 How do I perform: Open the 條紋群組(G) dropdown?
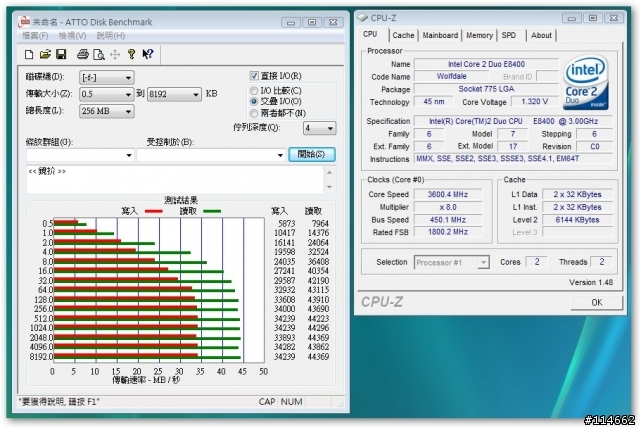pos(80,155)
